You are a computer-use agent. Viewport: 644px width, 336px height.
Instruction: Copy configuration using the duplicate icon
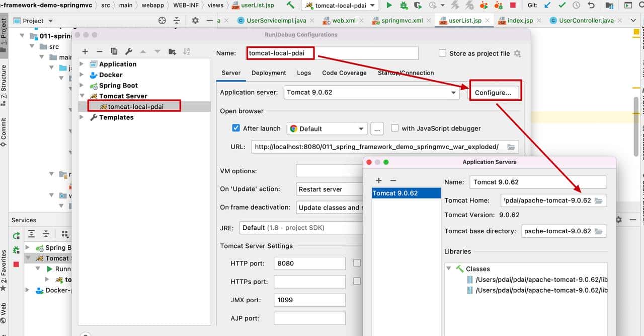click(x=114, y=51)
